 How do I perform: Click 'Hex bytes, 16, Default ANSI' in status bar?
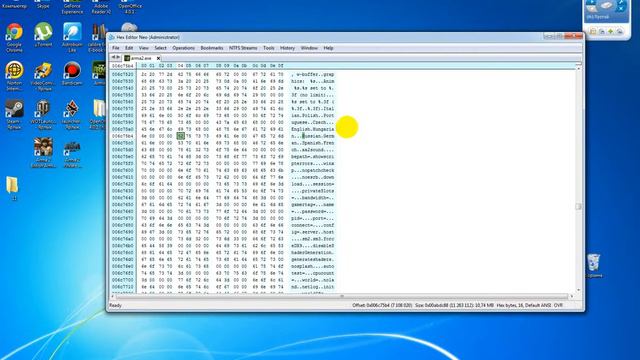point(524,305)
